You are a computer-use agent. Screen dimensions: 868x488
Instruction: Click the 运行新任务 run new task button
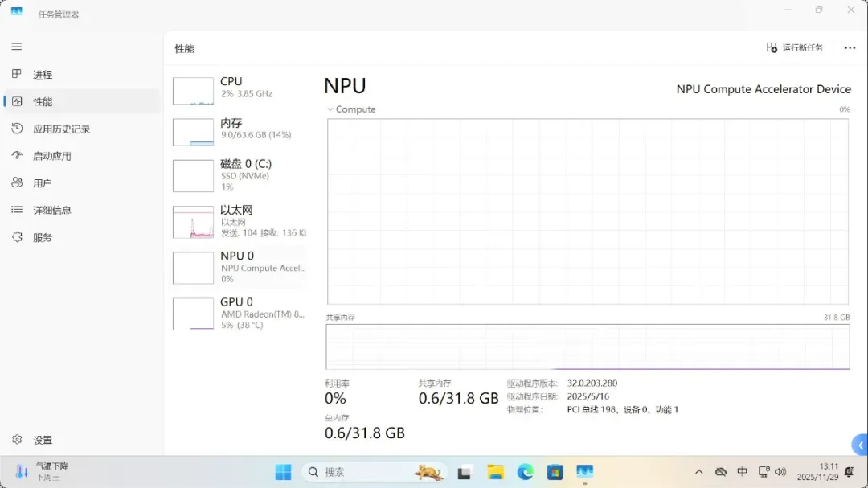(x=795, y=48)
